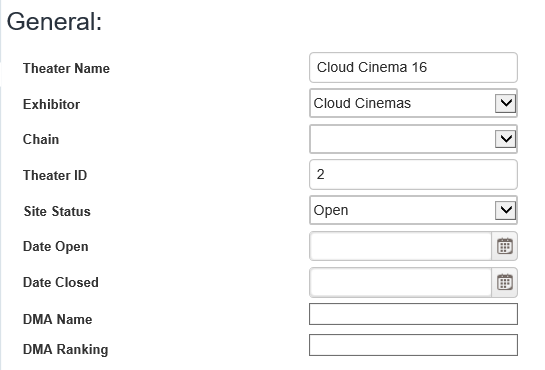545x370 pixels.
Task: Click the 'Chain' label
Action: 41,139
